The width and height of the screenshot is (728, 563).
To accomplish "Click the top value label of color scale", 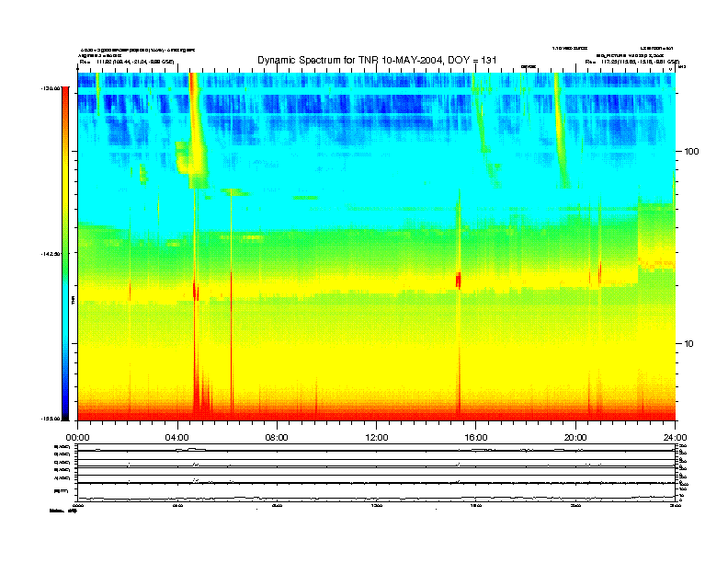I will pos(51,87).
